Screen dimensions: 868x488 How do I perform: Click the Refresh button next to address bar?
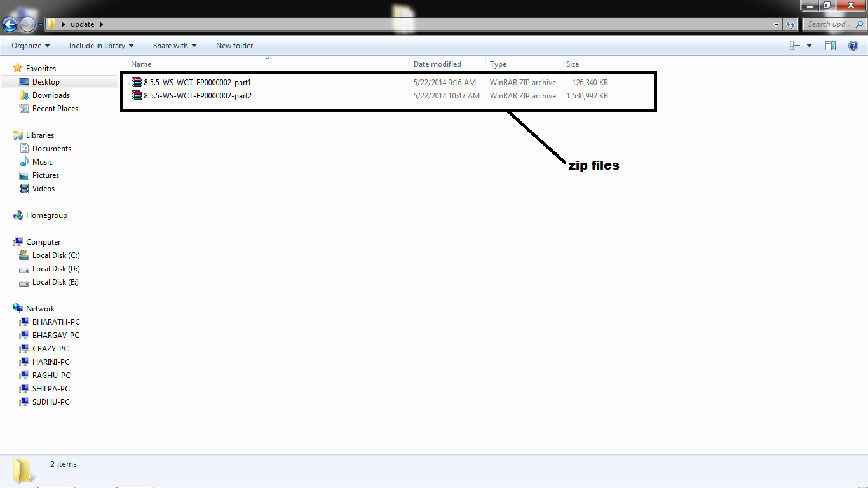[x=789, y=24]
